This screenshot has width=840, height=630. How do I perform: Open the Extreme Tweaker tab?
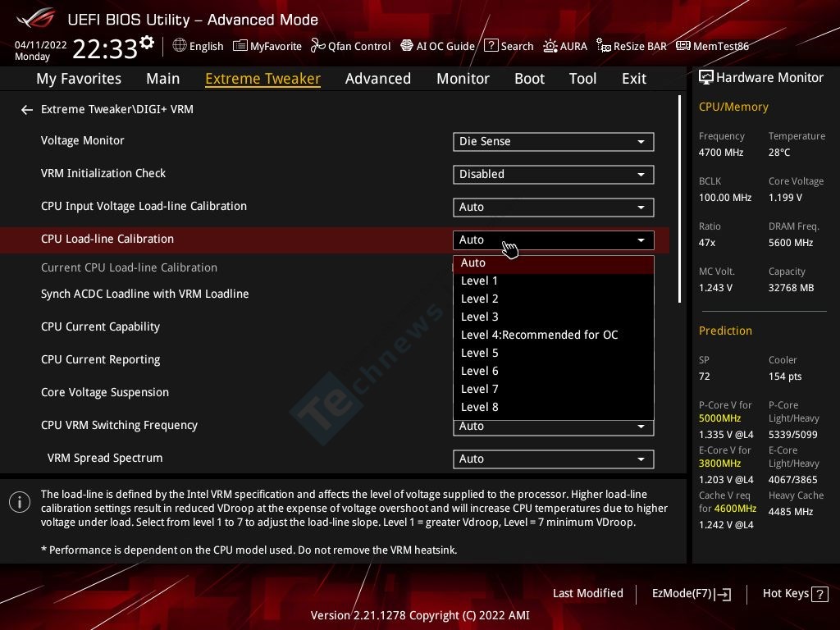[263, 79]
